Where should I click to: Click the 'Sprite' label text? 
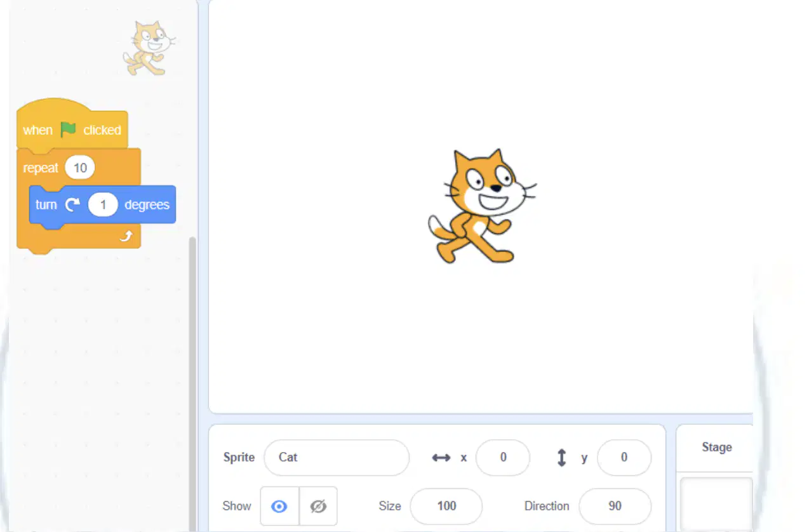coord(239,457)
